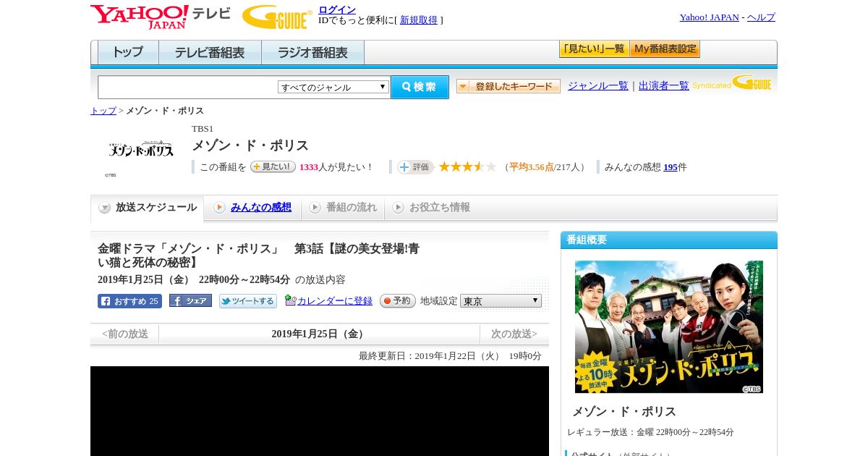Click 2019年1月25日（金） date heading

[319, 334]
